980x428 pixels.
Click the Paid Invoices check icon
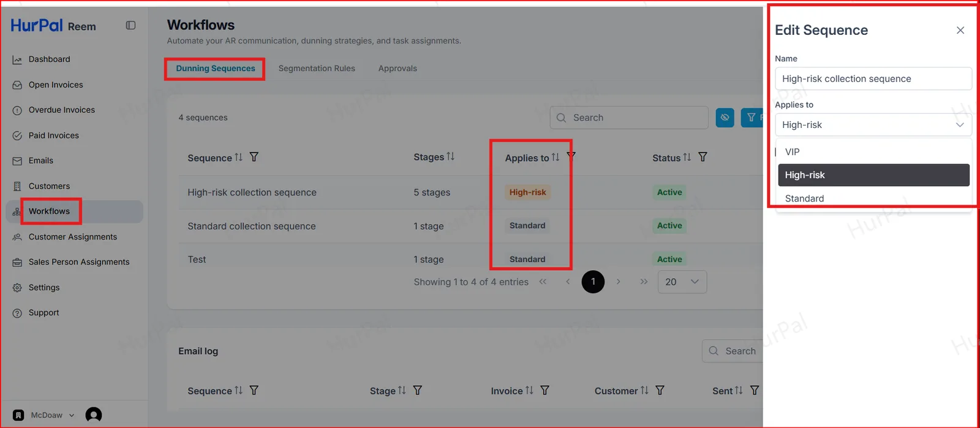[17, 135]
